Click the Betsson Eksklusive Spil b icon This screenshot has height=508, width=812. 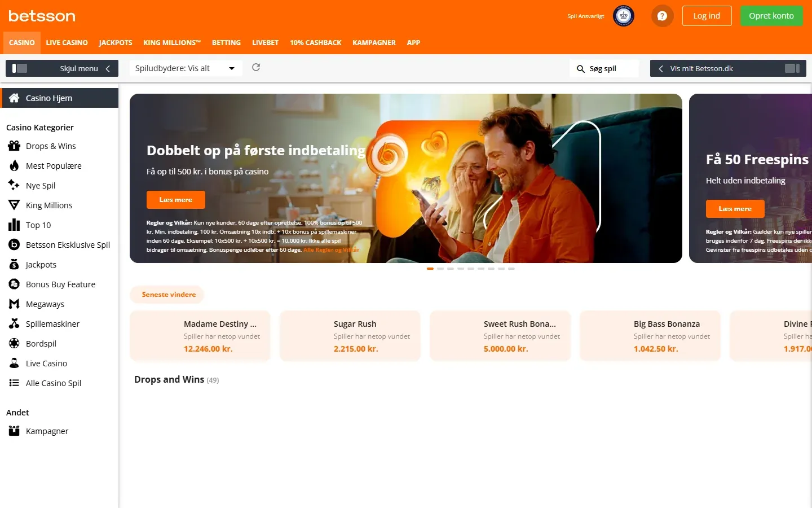[14, 244]
